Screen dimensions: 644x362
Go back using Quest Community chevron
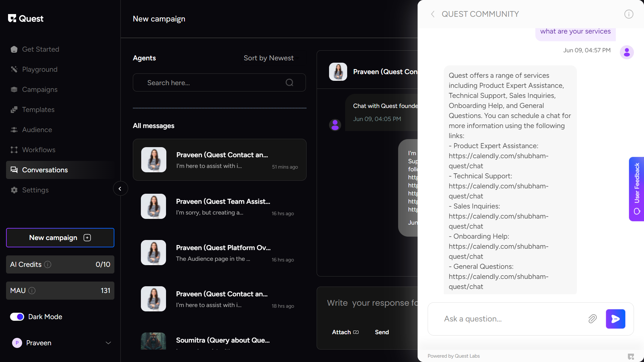pyautogui.click(x=433, y=14)
